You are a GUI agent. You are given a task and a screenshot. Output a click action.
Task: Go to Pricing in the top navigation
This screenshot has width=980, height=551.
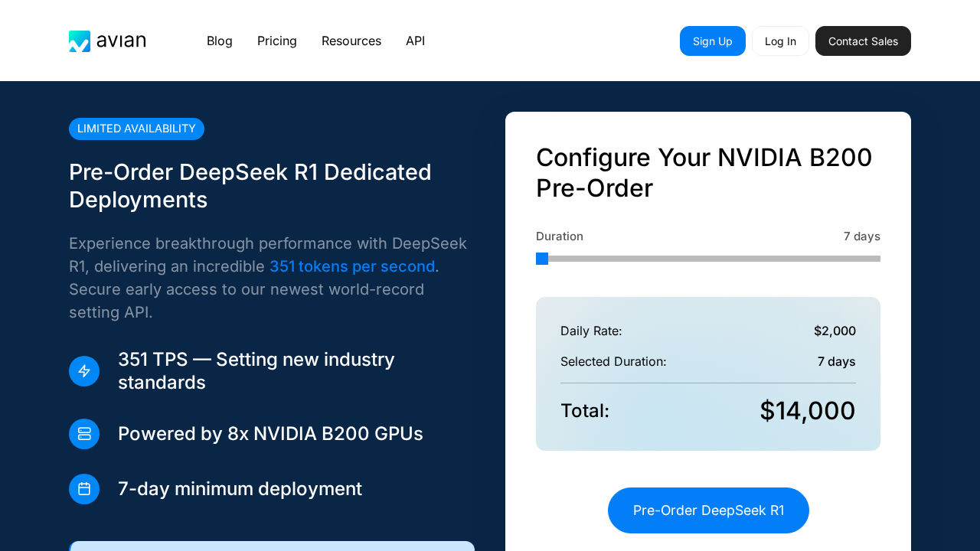point(277,41)
